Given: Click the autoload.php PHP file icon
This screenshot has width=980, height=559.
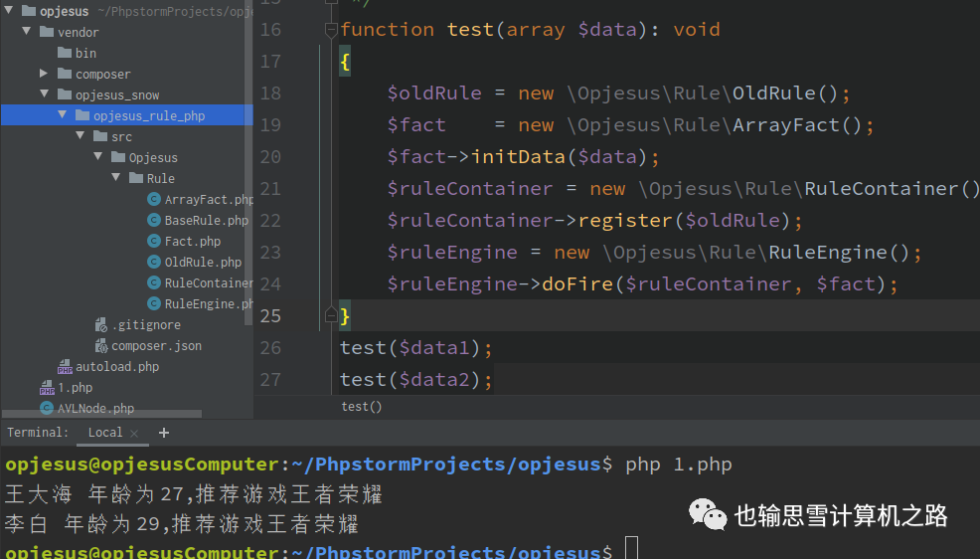Looking at the screenshot, I should (65, 367).
